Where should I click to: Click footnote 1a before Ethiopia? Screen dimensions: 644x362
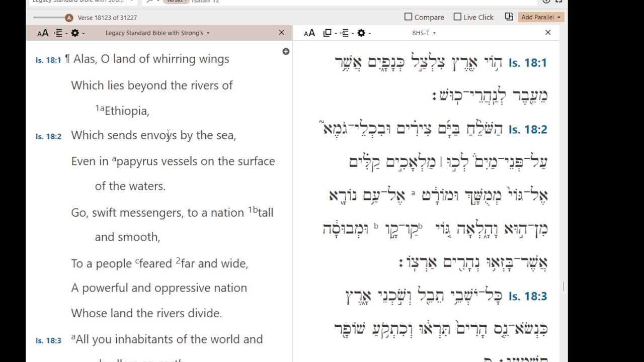pos(100,108)
